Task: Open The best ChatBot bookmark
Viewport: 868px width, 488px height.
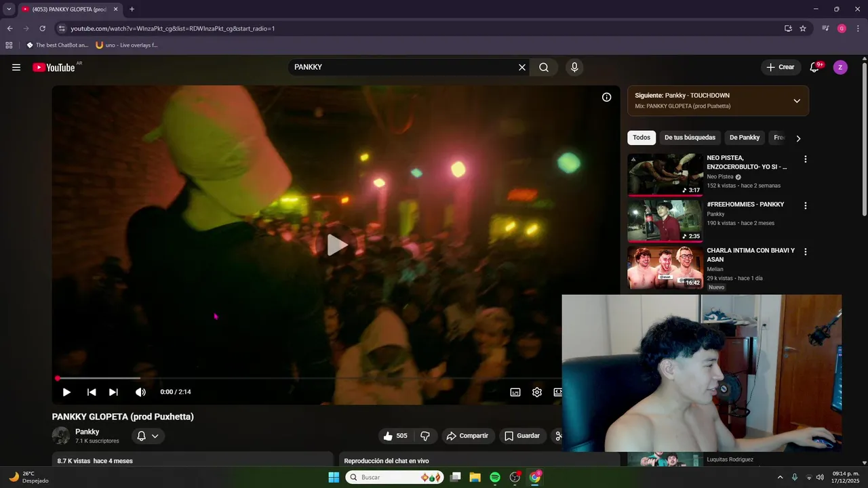Action: [58, 45]
